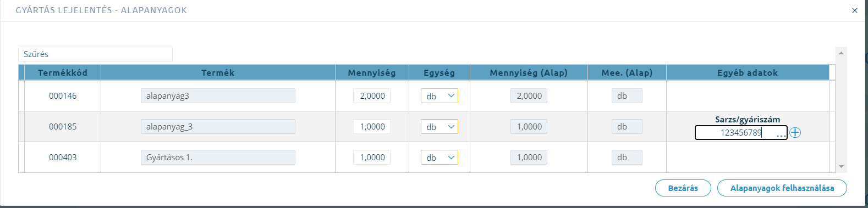
Task: Add batch number with plus icon
Action: 795,133
